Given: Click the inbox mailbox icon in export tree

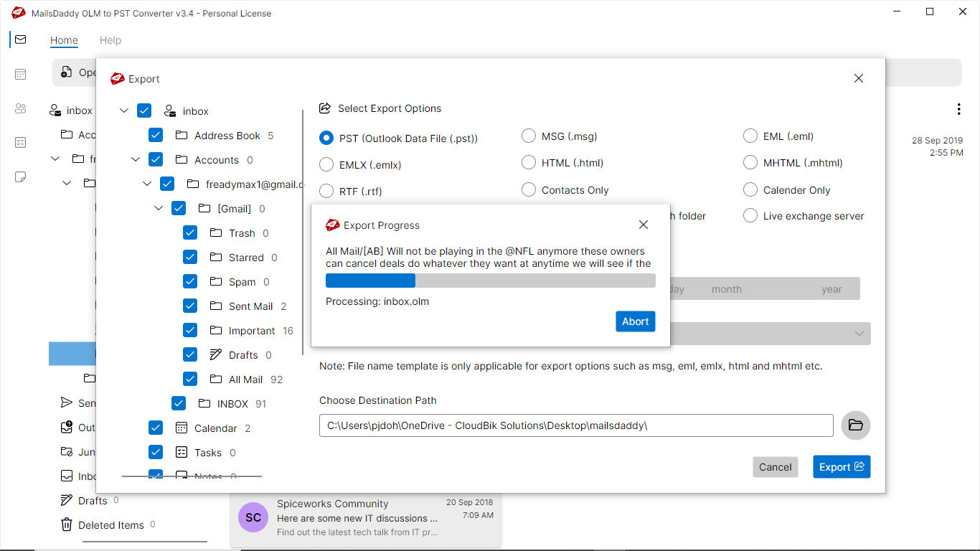Looking at the screenshot, I should click(170, 111).
